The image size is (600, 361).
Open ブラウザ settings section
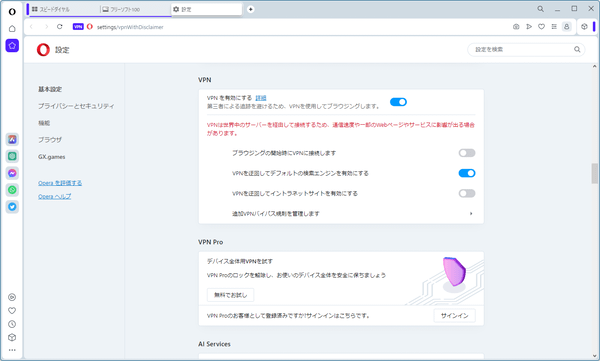tap(50, 140)
